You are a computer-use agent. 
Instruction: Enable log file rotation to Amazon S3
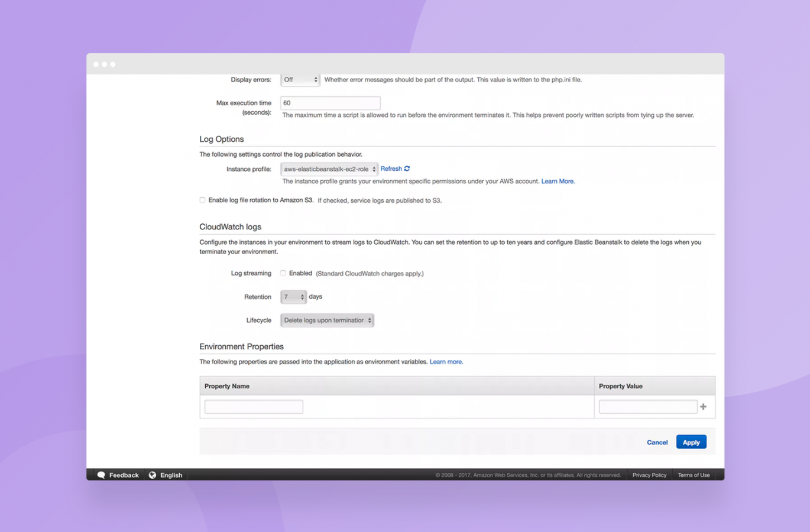(x=202, y=200)
